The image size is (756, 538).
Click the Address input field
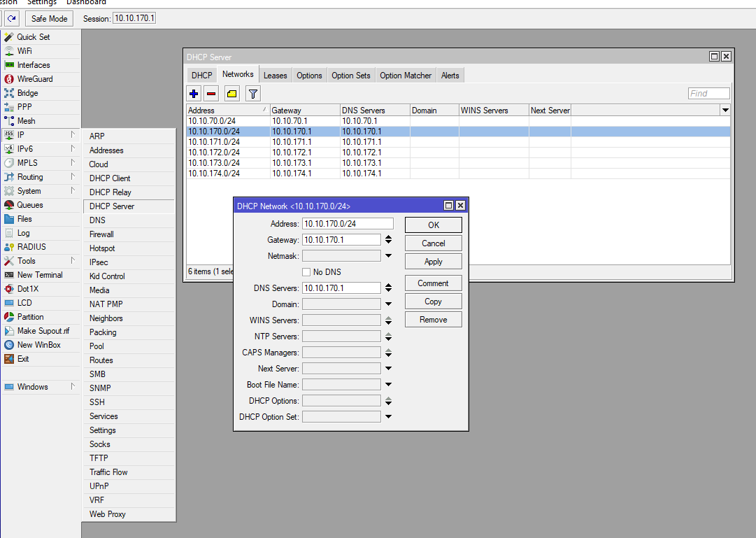pos(348,224)
